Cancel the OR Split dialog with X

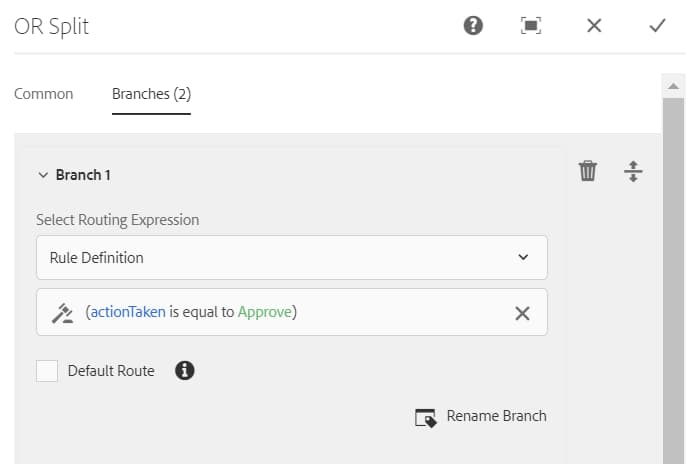[594, 26]
